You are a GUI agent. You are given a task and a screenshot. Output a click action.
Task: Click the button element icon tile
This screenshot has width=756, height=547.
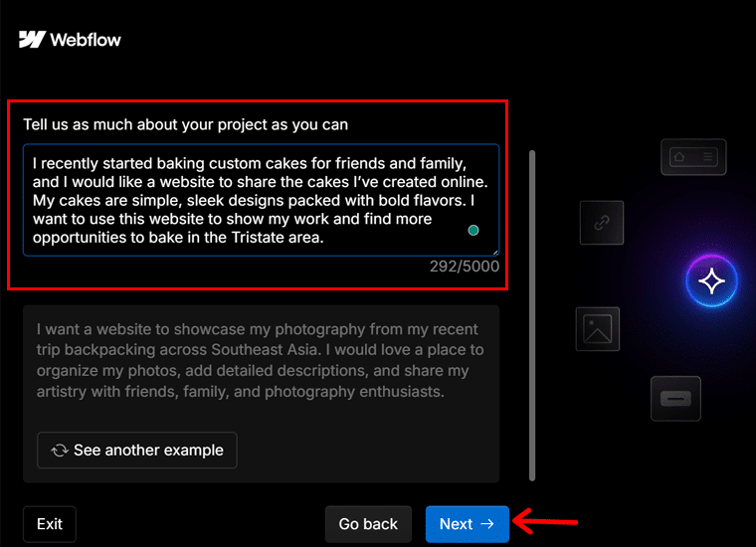click(x=675, y=399)
